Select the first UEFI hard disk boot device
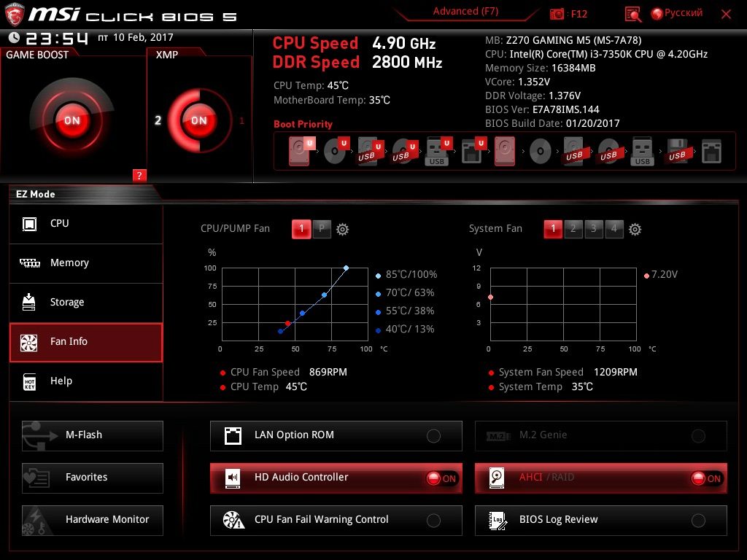This screenshot has height=560, width=747. coord(301,151)
